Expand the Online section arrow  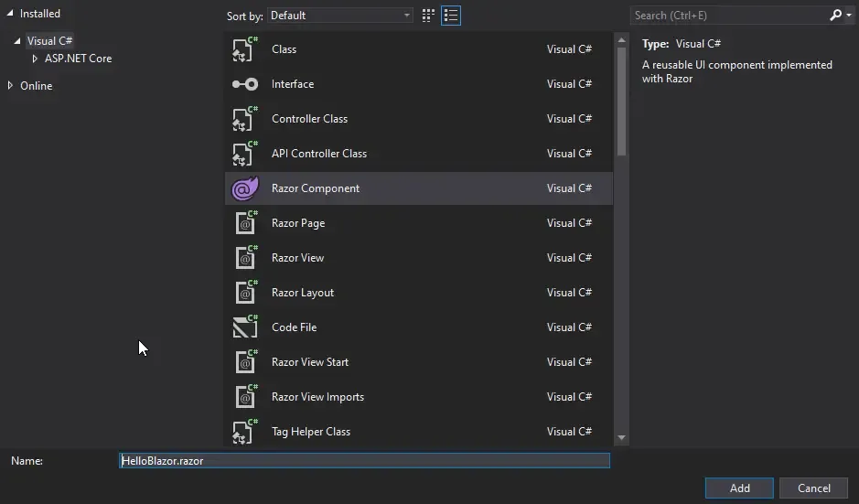10,85
